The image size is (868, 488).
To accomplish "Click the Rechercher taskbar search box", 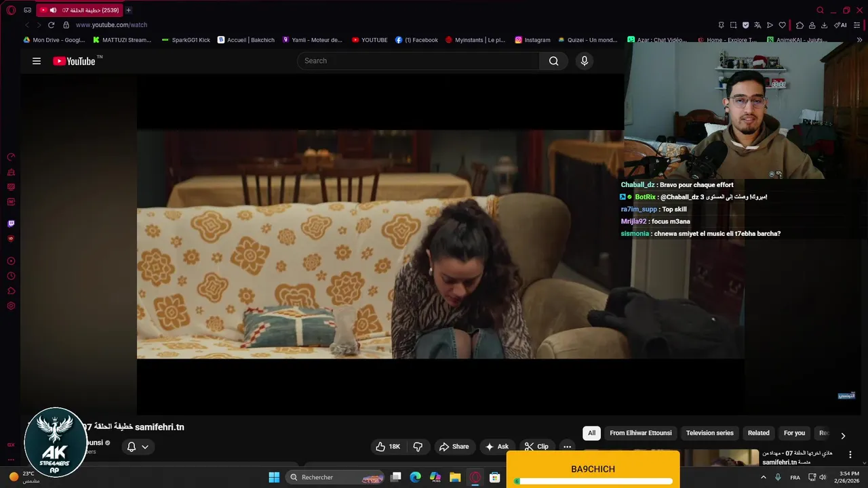I will tap(336, 477).
